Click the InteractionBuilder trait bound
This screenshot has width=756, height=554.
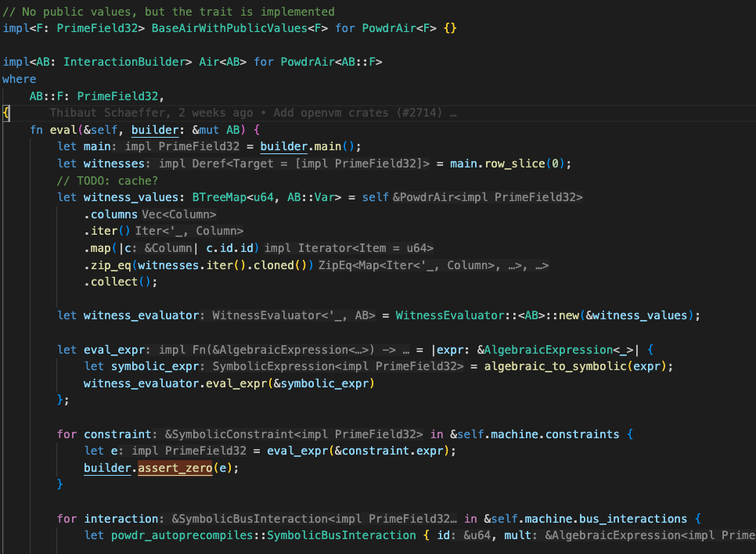point(124,62)
